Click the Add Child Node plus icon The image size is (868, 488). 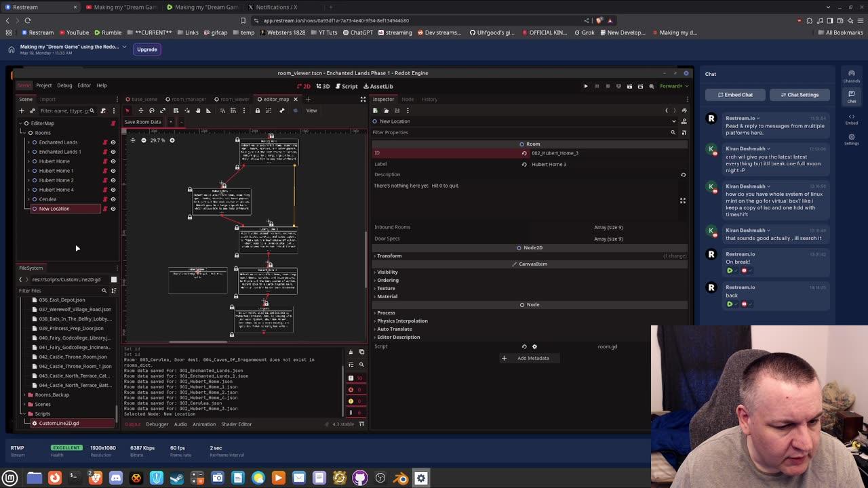(21, 110)
